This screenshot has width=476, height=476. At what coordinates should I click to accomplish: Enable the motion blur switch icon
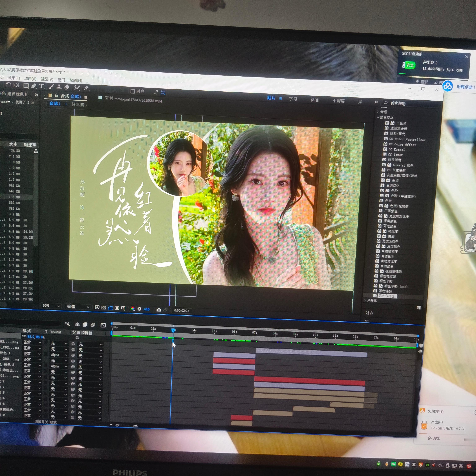click(x=93, y=325)
